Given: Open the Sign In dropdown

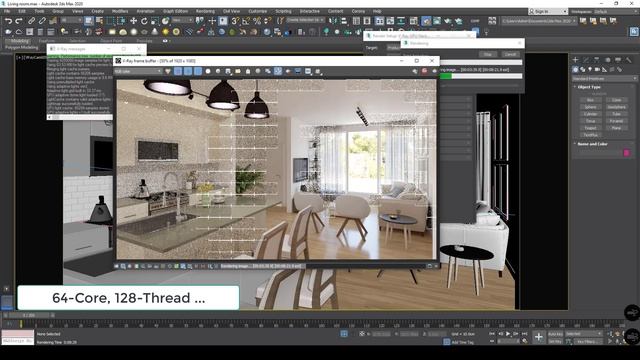Looking at the screenshot, I should pyautogui.click(x=547, y=11).
